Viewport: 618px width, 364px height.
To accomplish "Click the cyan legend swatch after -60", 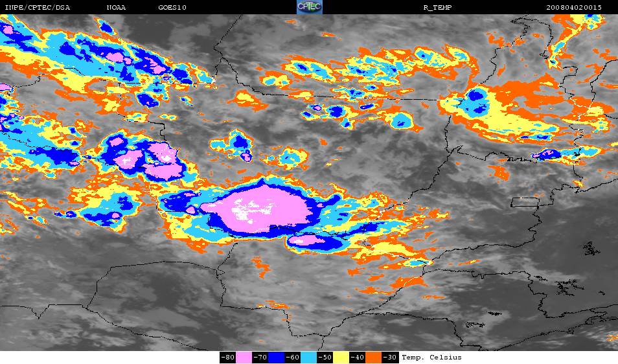I will pyautogui.click(x=308, y=358).
